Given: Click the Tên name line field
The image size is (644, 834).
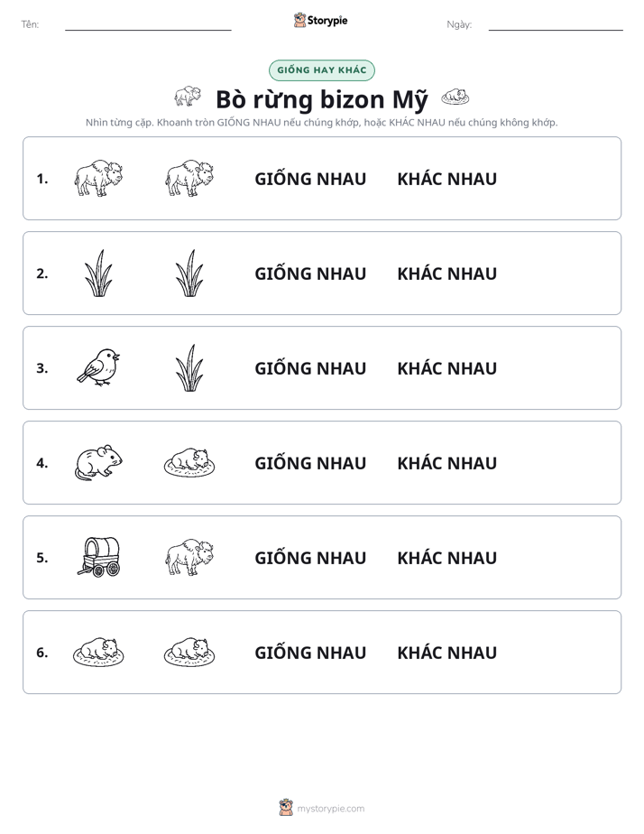Looking at the screenshot, I should 148,24.
